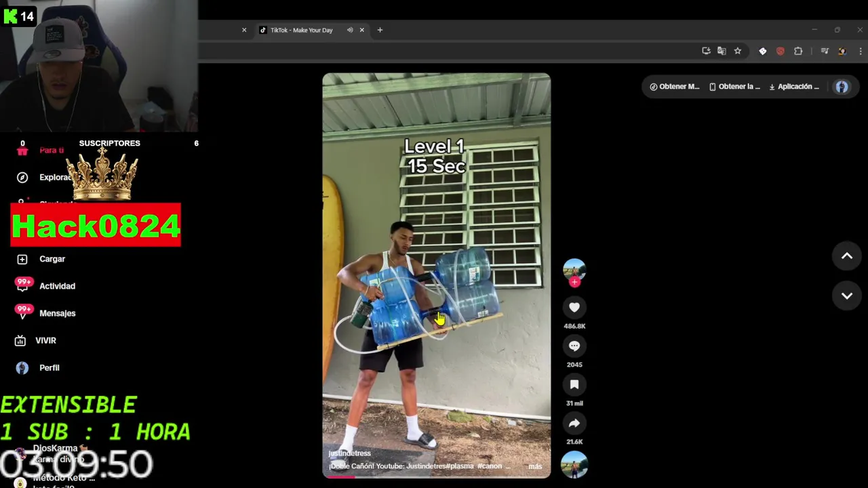Open the browser media controls icon

pos(825,51)
